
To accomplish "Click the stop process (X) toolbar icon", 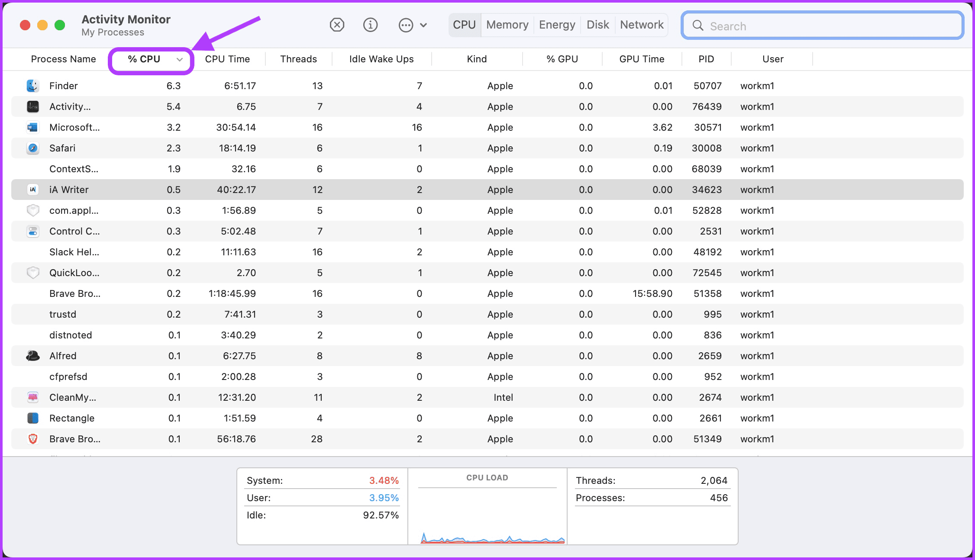I will (337, 25).
